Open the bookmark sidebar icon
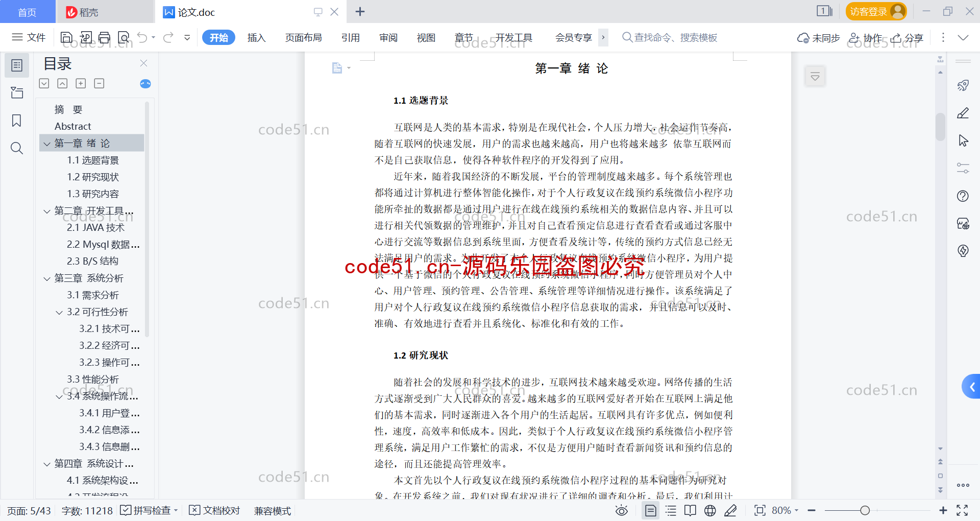This screenshot has width=980, height=521. (17, 121)
